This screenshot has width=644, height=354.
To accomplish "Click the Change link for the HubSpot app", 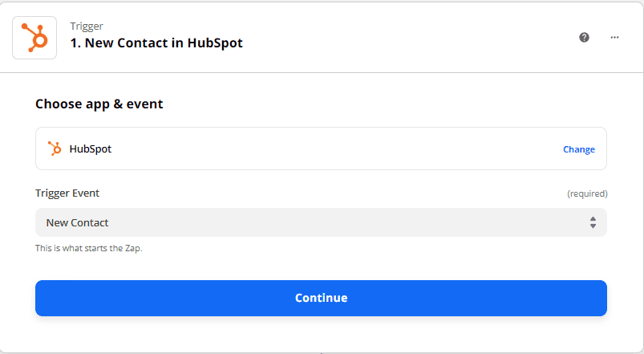I will tap(578, 149).
